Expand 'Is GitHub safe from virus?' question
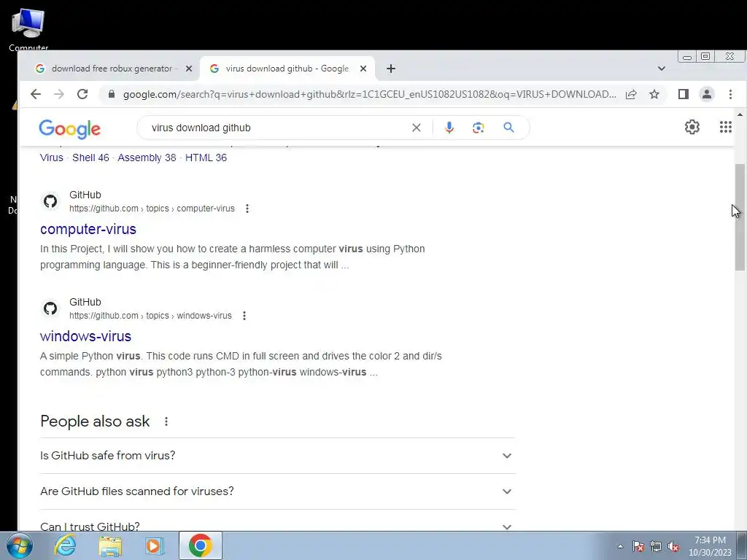Screen dimensions: 747x560 click(x=278, y=456)
